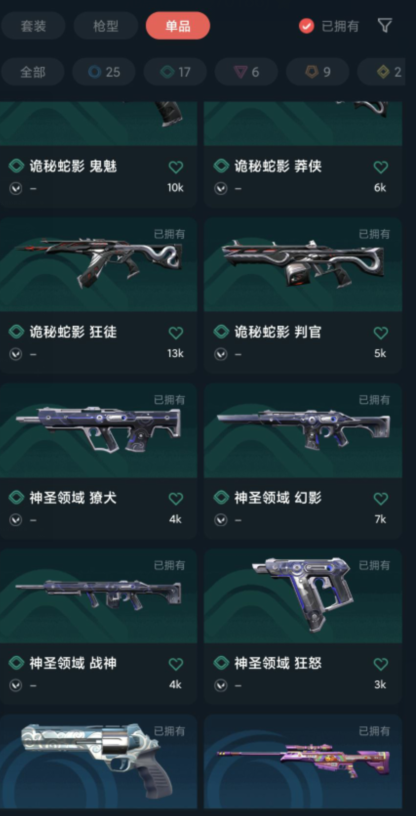Filter by blue tier showing 25
Image resolution: width=416 pixels, height=816 pixels.
(104, 72)
